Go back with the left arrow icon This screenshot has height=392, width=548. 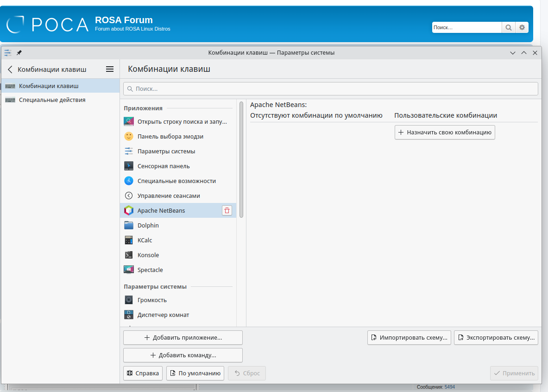[x=10, y=70]
